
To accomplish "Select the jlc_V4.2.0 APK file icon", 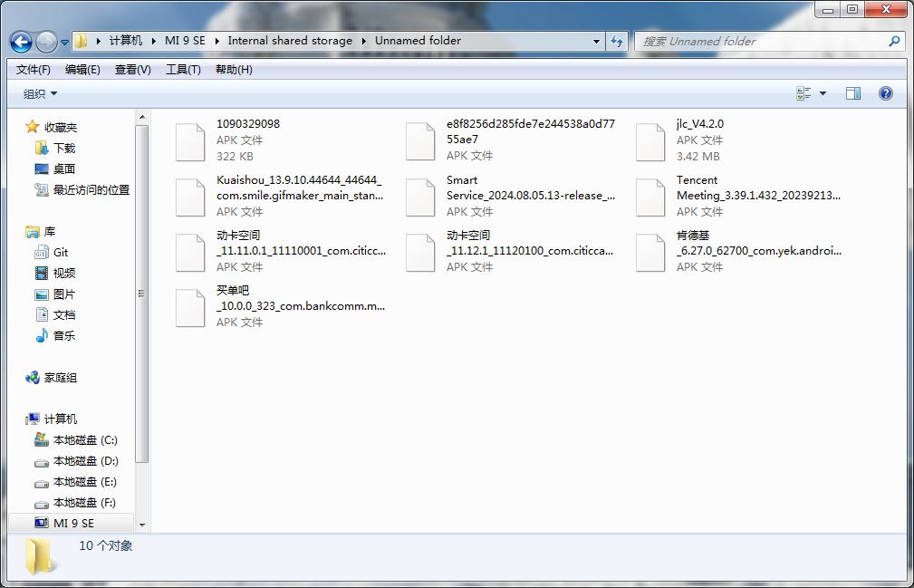I will coord(650,141).
